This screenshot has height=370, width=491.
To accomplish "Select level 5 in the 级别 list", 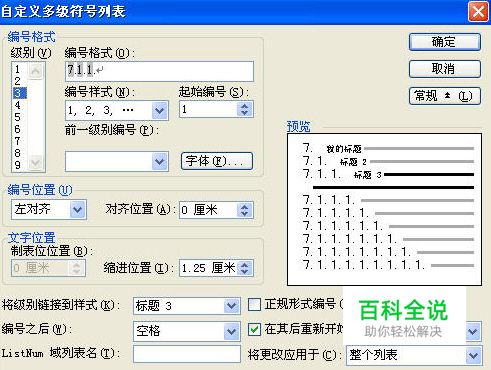I will 17,117.
